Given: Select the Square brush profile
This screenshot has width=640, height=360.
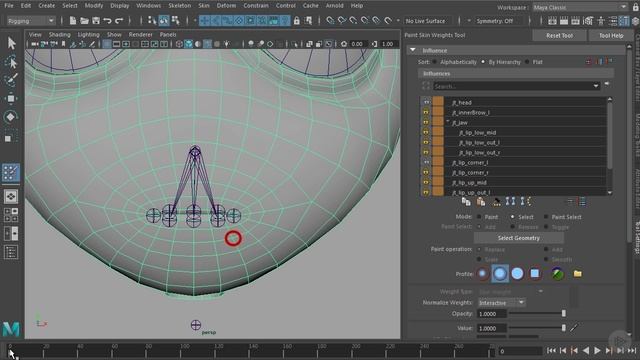Looking at the screenshot, I should point(535,273).
